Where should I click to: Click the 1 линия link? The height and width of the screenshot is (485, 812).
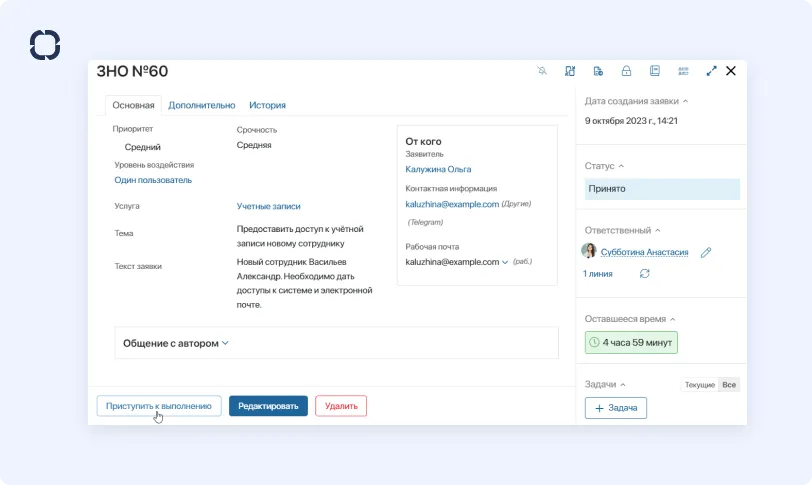598,274
